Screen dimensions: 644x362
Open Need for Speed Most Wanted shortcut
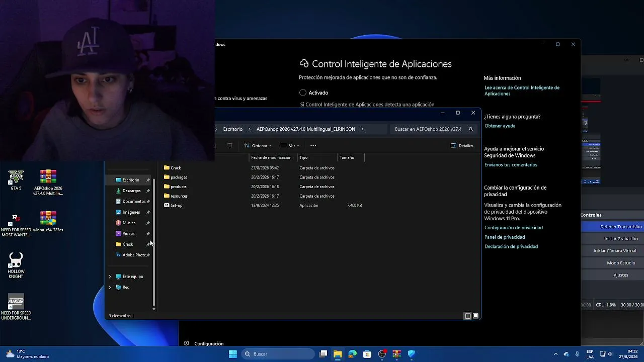click(16, 226)
